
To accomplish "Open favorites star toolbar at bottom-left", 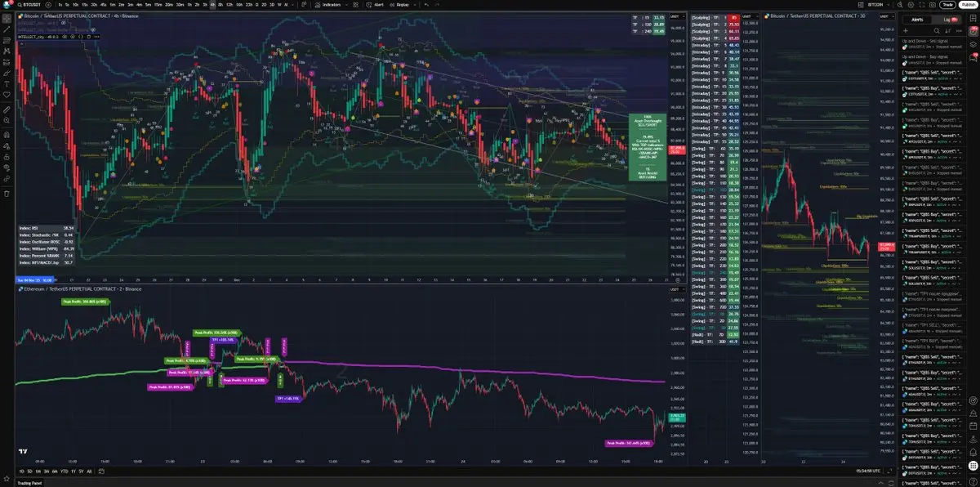I will 7,479.
